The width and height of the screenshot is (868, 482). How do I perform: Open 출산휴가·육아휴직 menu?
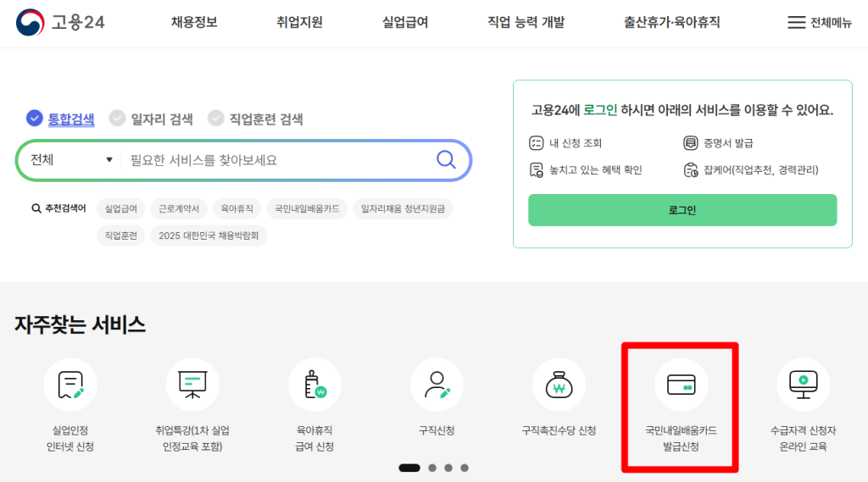(x=672, y=22)
